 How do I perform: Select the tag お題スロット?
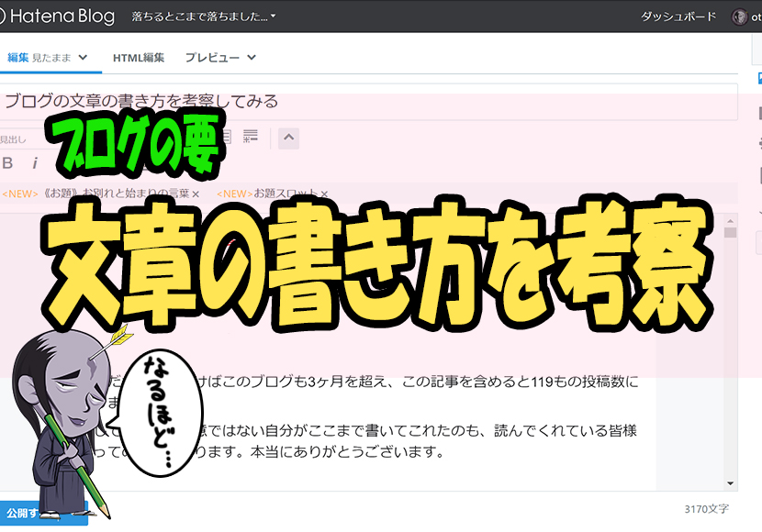click(286, 194)
